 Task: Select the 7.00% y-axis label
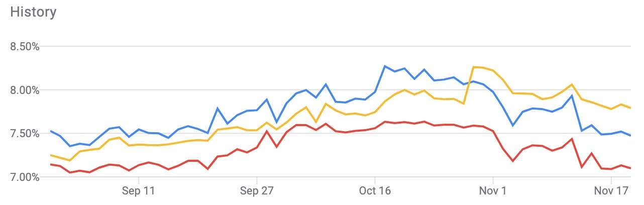(x=25, y=177)
